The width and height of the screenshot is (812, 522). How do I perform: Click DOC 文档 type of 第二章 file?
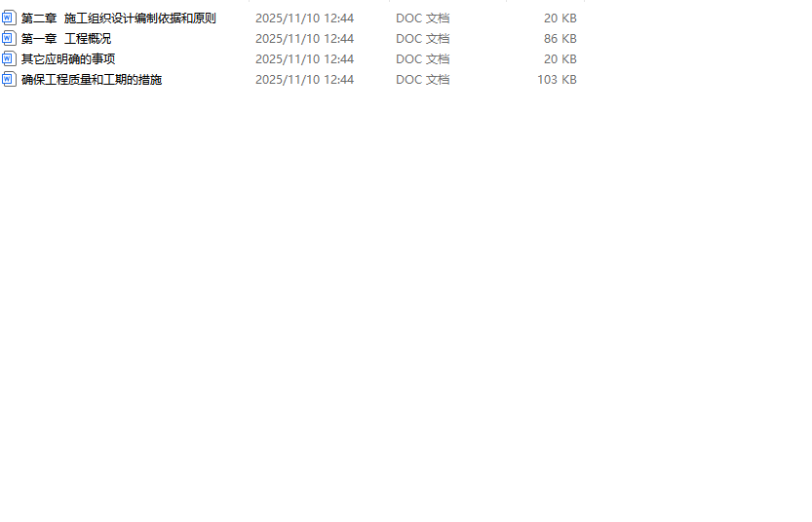[x=423, y=19]
